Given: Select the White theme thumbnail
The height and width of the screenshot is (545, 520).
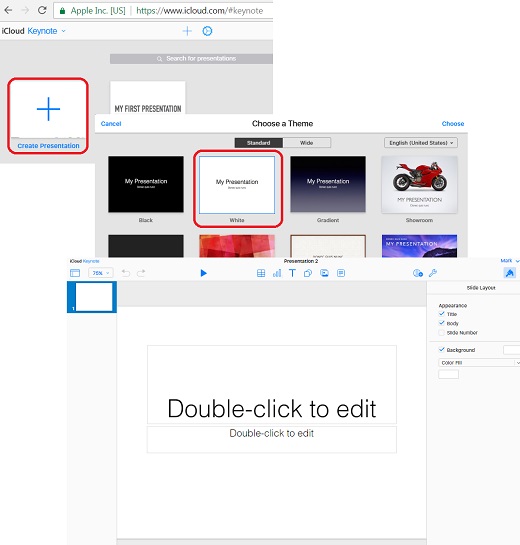Looking at the screenshot, I should pos(237,185).
